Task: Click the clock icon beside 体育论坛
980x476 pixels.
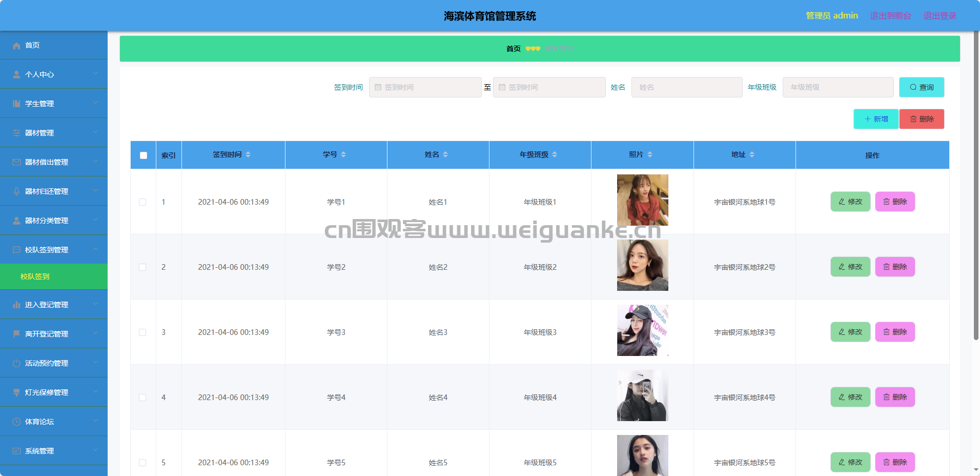Action: click(16, 422)
